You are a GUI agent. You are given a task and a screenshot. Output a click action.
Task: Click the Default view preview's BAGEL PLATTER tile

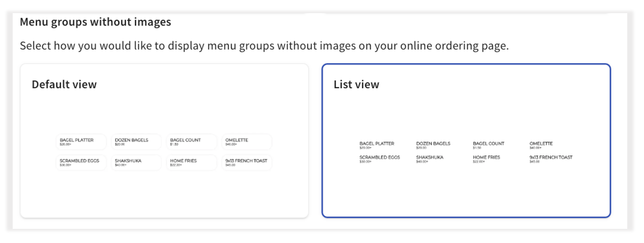81,142
